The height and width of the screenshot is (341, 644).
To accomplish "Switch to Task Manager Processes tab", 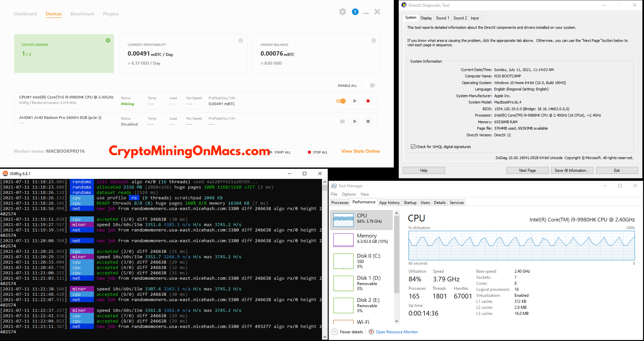I will pyautogui.click(x=340, y=203).
